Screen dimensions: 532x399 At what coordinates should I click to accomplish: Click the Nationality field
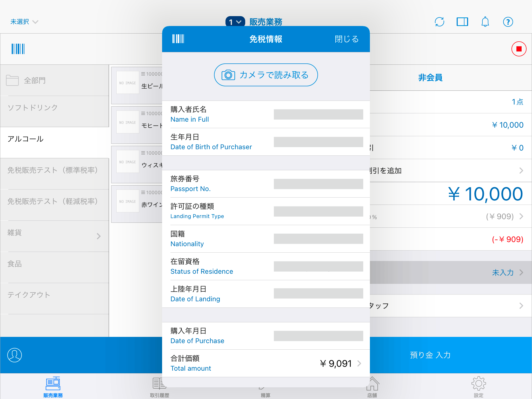pyautogui.click(x=318, y=239)
